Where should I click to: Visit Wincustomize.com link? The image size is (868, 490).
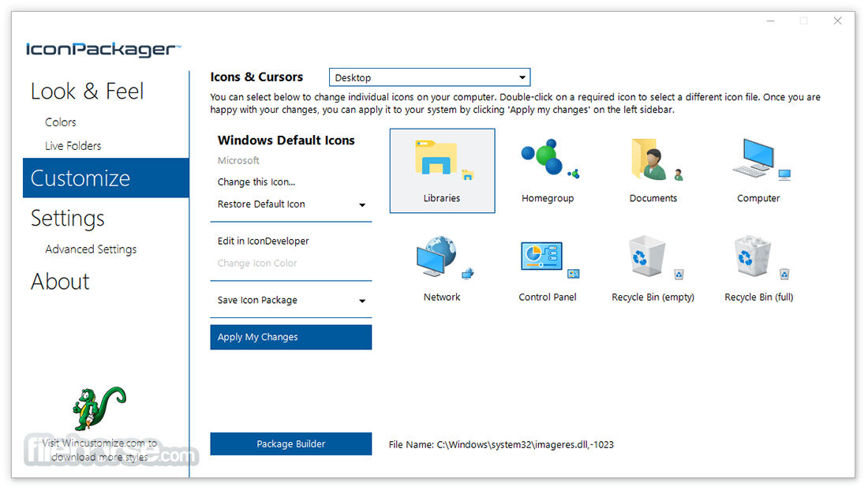99,450
